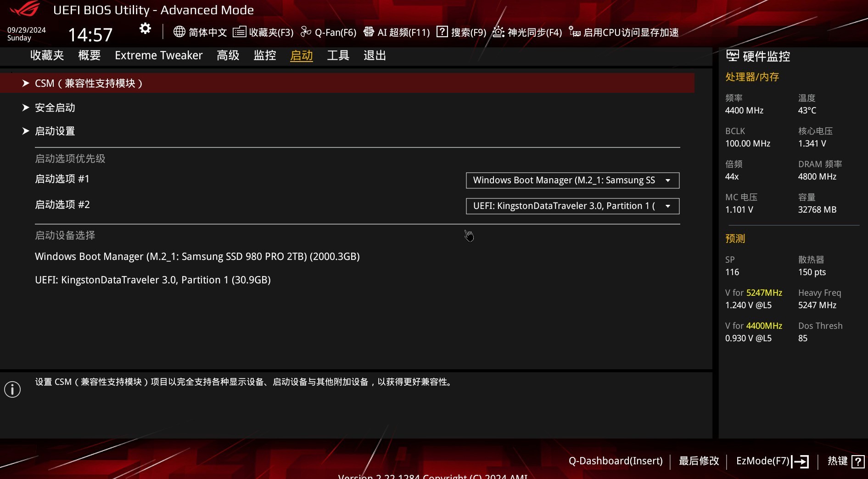Switch to the 高级 tab
The image size is (868, 479).
coord(228,56)
